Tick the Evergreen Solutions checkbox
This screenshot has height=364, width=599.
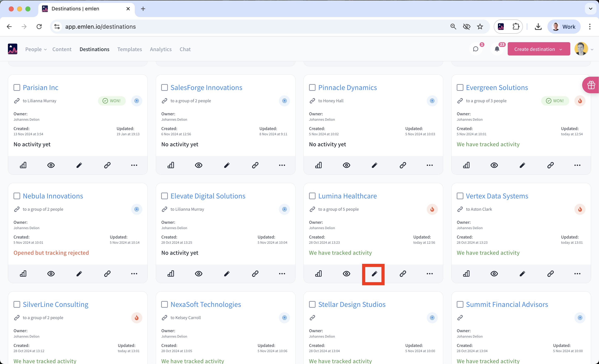(x=460, y=87)
